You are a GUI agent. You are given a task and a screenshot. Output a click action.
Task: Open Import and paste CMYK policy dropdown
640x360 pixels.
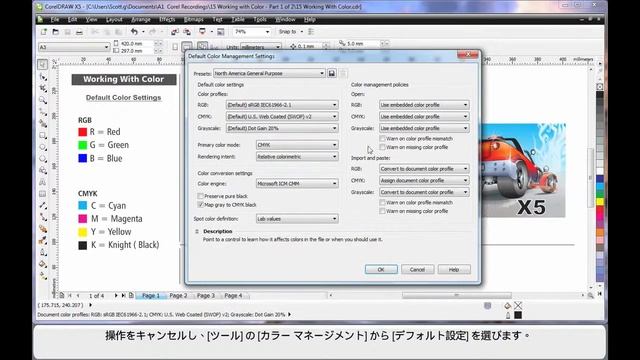[424, 180]
